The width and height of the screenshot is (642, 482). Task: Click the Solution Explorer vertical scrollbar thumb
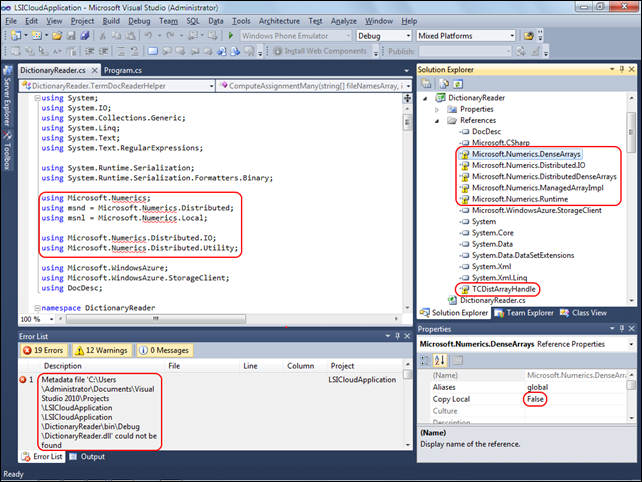tap(631, 131)
